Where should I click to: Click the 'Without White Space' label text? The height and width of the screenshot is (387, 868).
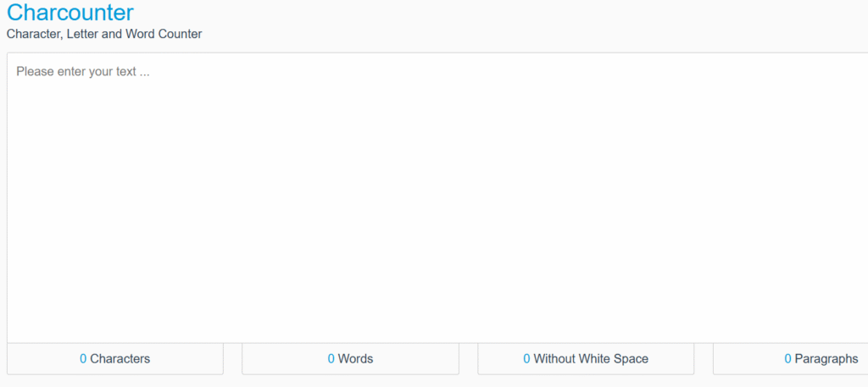point(591,359)
